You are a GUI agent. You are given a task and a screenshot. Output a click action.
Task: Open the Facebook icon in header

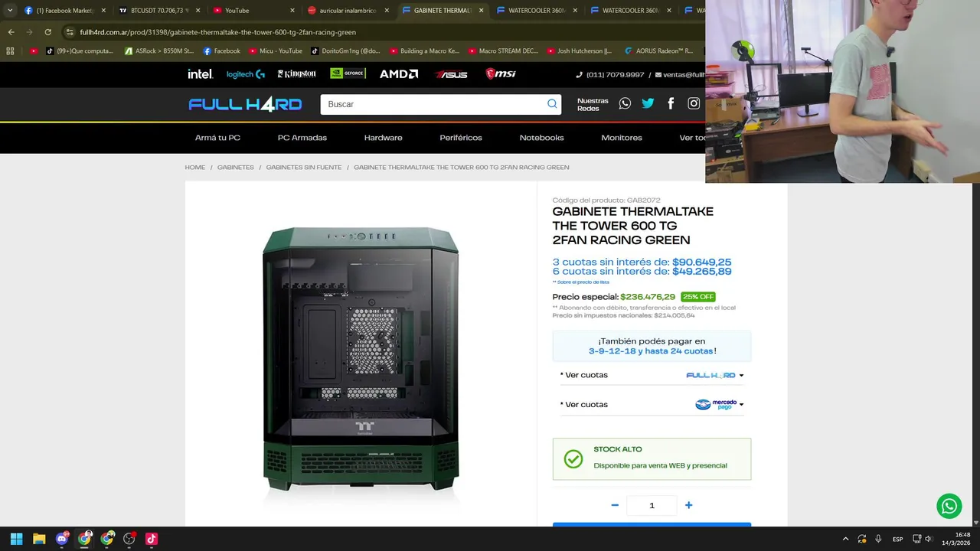[671, 103]
